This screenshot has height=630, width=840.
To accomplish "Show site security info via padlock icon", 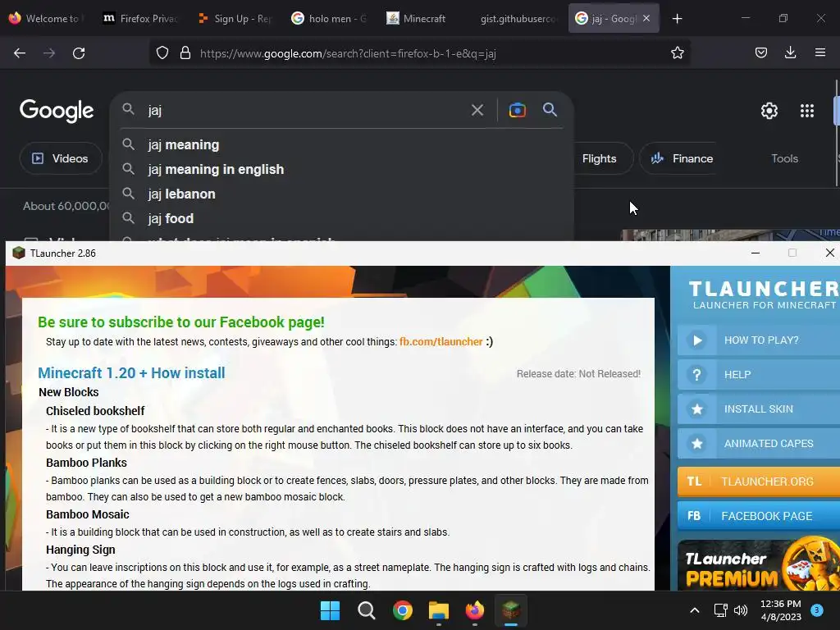I will [185, 53].
